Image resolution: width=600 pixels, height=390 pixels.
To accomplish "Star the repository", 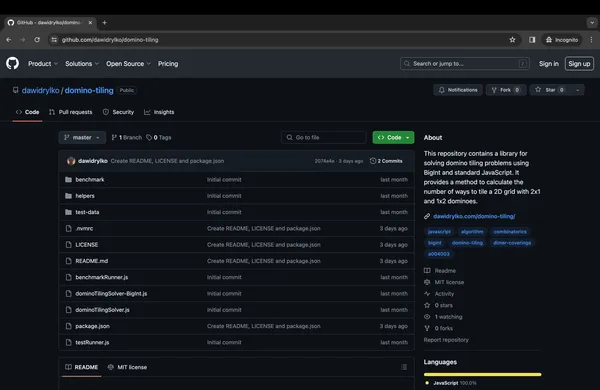I will click(550, 90).
